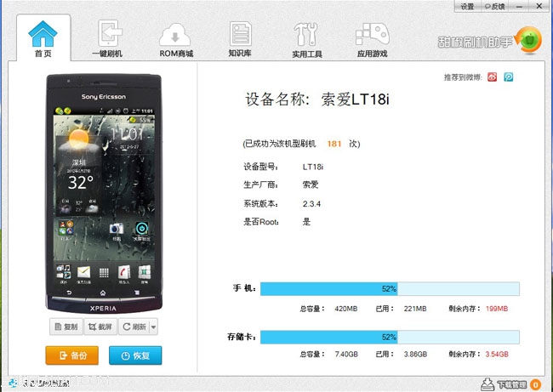This screenshot has width=553, height=392.
Task: Click the 手机 storage progress bar
Action: (390, 289)
